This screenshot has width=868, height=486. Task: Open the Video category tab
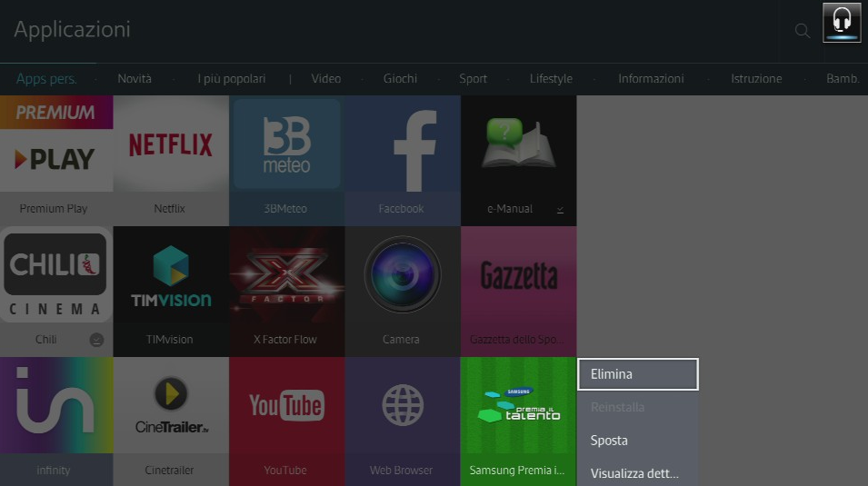point(326,79)
